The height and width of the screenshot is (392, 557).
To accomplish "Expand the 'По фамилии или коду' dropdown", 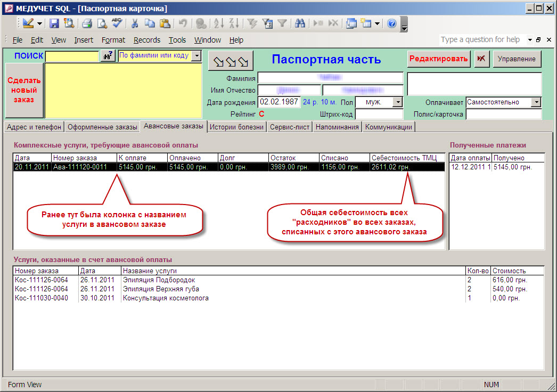I will (x=196, y=55).
